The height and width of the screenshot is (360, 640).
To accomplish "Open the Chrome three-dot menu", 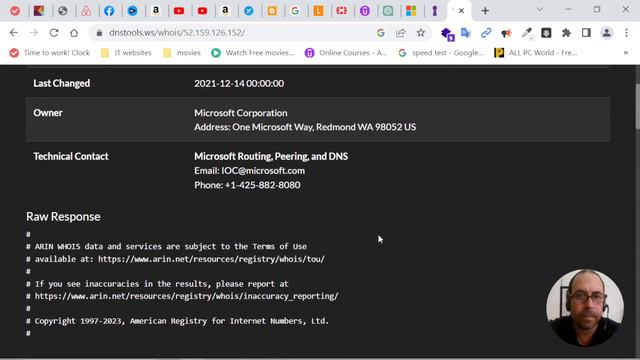I will click(x=627, y=33).
